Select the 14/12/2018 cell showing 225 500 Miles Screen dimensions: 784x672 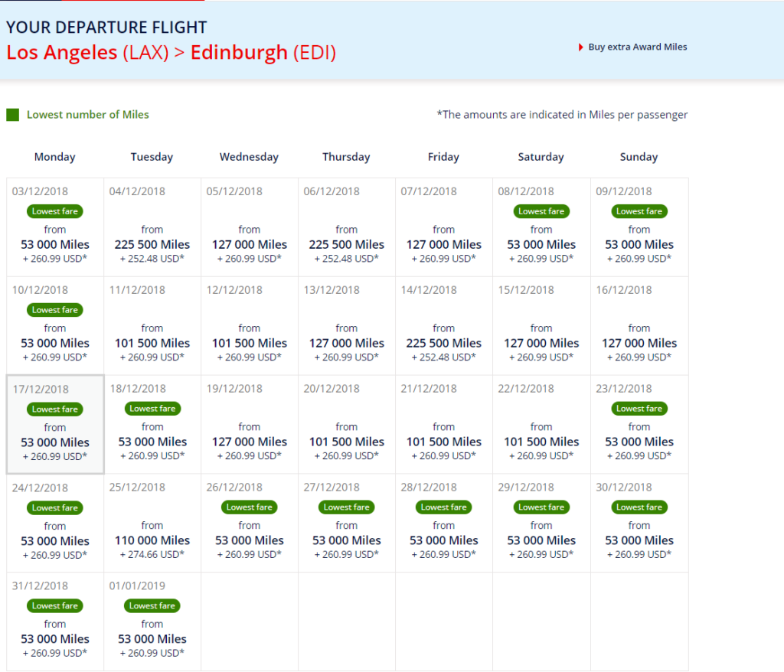[444, 326]
